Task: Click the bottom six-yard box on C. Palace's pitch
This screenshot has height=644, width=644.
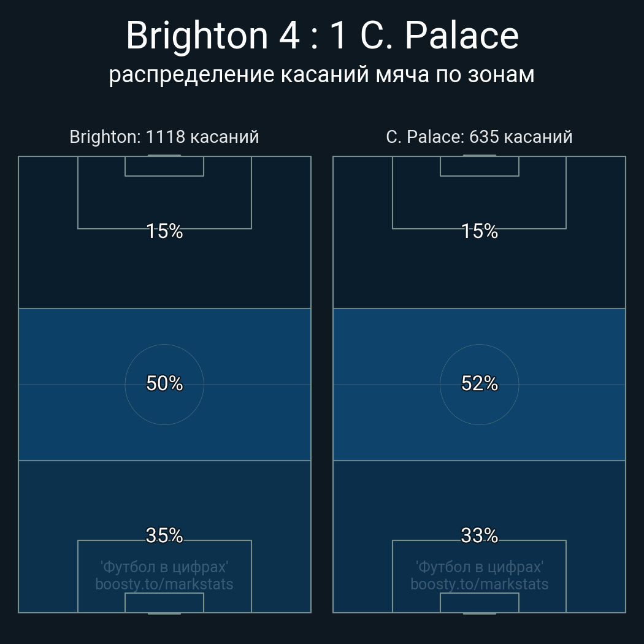Action: pyautogui.click(x=479, y=603)
